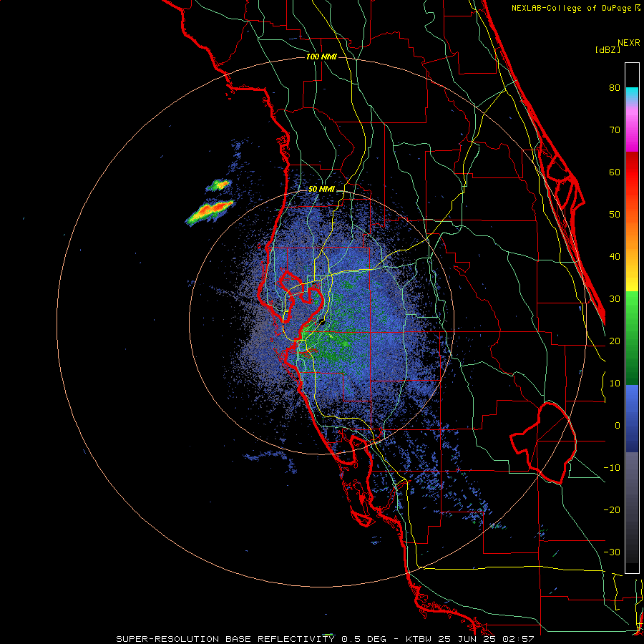Click the -30 value on the dBZ scale
This screenshot has height=644, width=644.
point(612,552)
